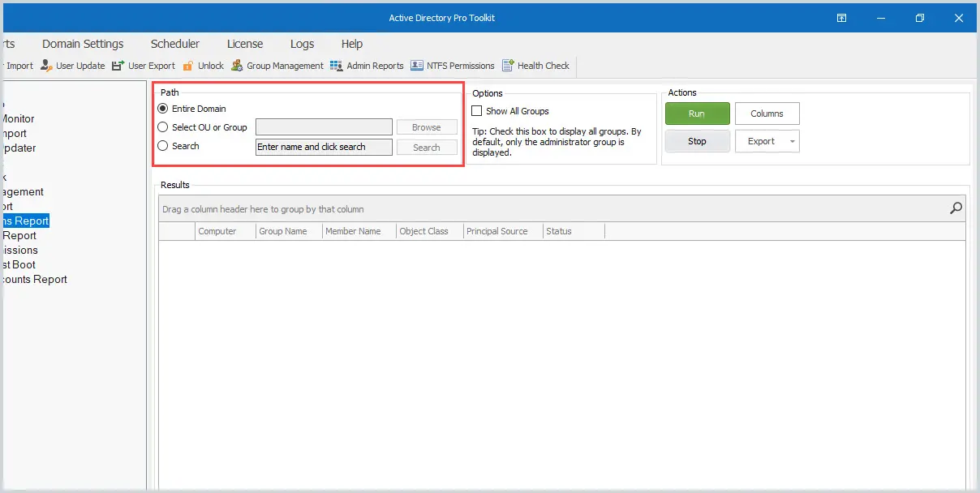Screen dimensions: 980x493
Task: Click the magnifier icon in Results panel
Action: pyautogui.click(x=956, y=208)
